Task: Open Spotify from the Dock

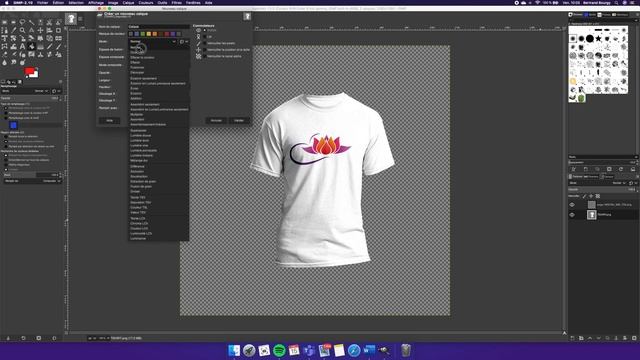Action: (279, 350)
